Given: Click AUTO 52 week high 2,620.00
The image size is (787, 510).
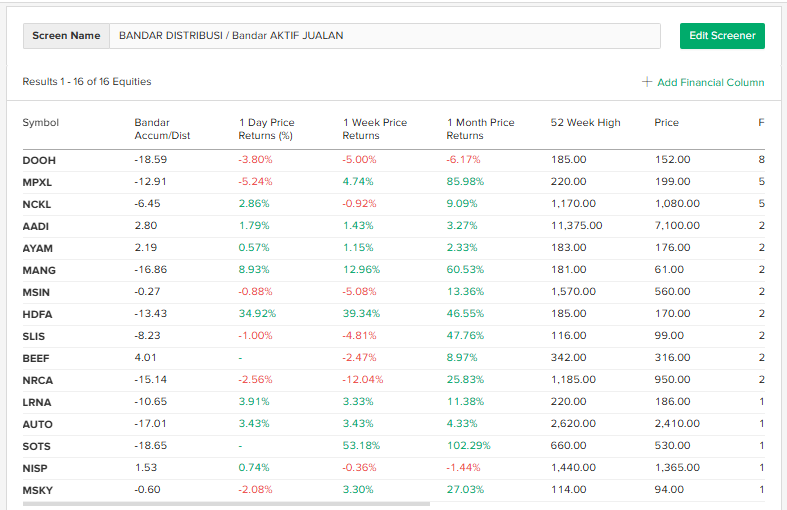Looking at the screenshot, I should pyautogui.click(x=573, y=424).
